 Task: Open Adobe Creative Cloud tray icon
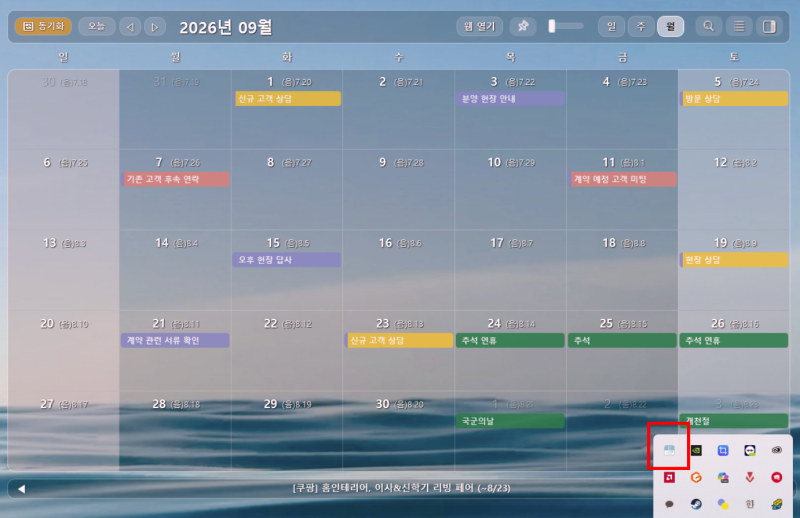point(777,450)
